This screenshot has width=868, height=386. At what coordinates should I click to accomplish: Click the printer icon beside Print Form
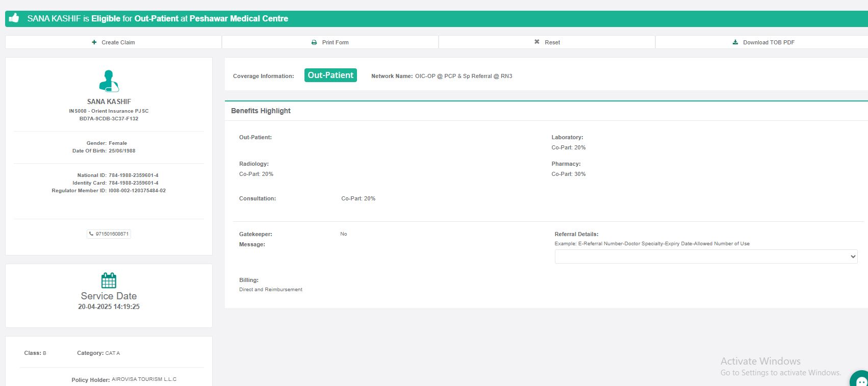point(314,42)
